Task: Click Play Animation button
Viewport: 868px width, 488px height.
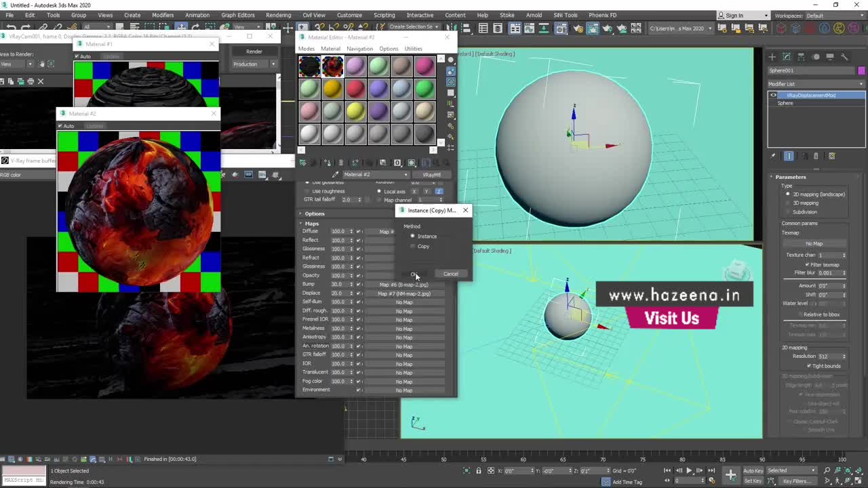Action: coord(690,470)
